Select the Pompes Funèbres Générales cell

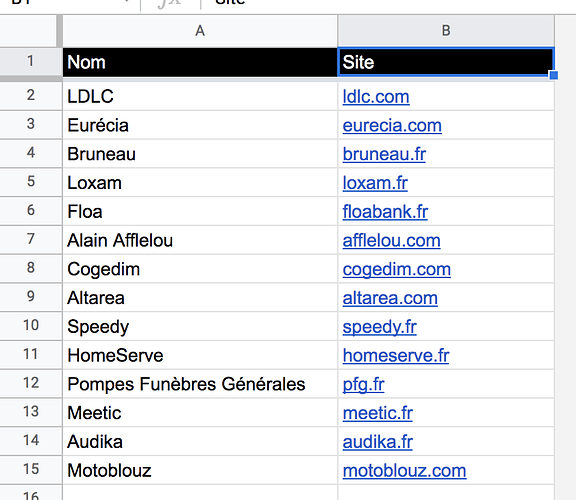[200, 384]
